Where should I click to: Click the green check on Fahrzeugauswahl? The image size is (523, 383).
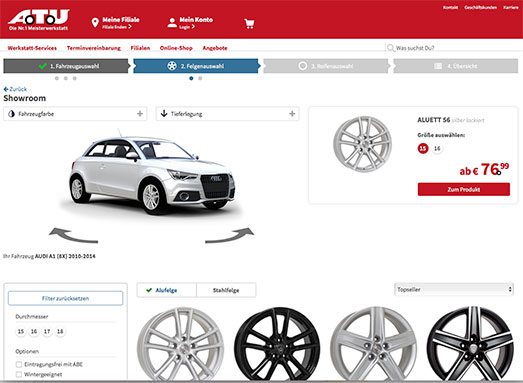pyautogui.click(x=43, y=66)
